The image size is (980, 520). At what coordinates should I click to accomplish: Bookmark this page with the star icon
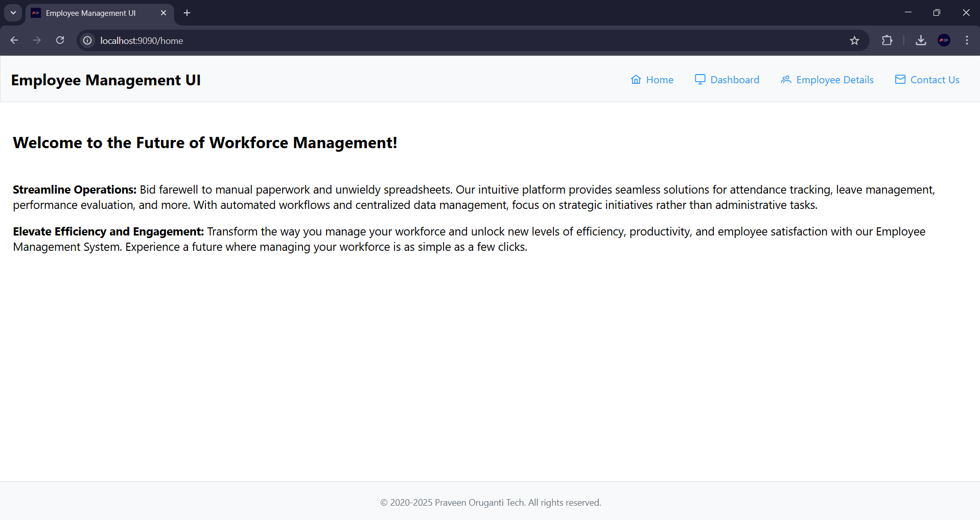(854, 40)
